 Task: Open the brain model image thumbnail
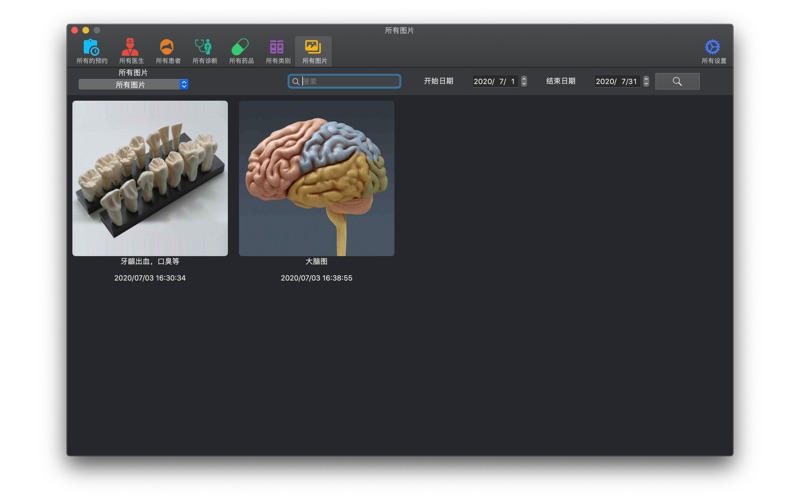316,178
